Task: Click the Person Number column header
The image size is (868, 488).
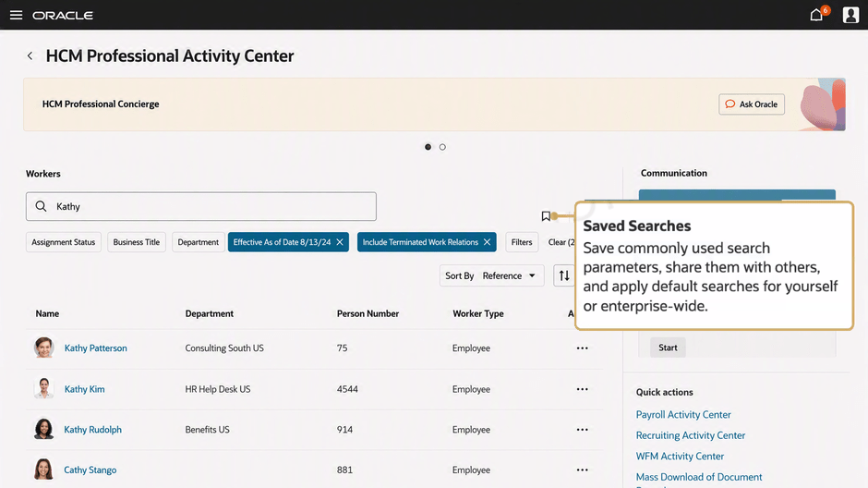Action: pos(368,313)
